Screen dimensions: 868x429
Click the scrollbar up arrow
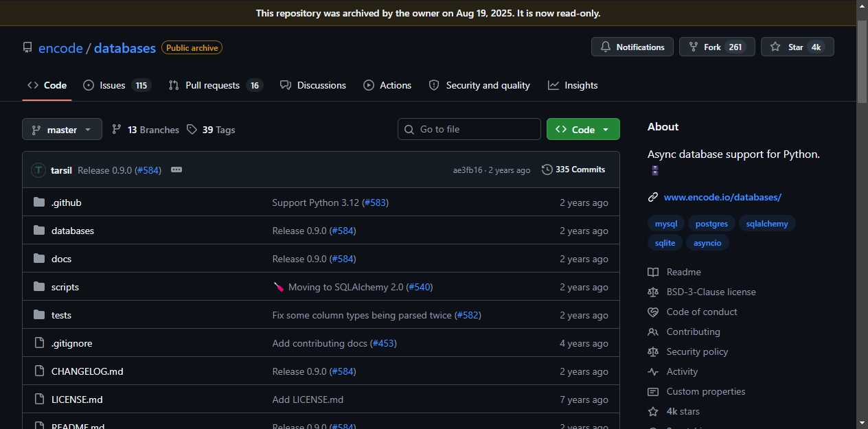tap(863, 6)
